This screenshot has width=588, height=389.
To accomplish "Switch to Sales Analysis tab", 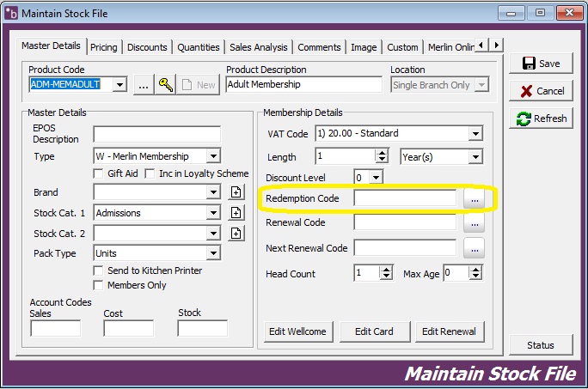I will (x=259, y=47).
